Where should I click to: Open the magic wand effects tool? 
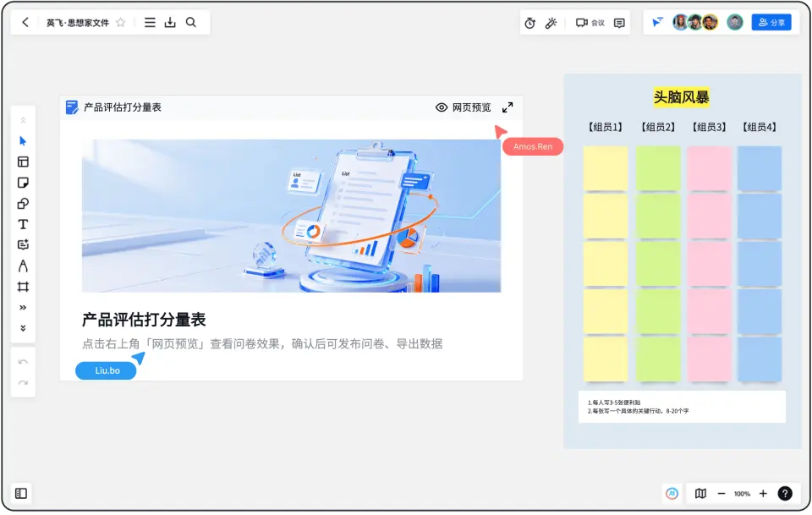pyautogui.click(x=551, y=23)
